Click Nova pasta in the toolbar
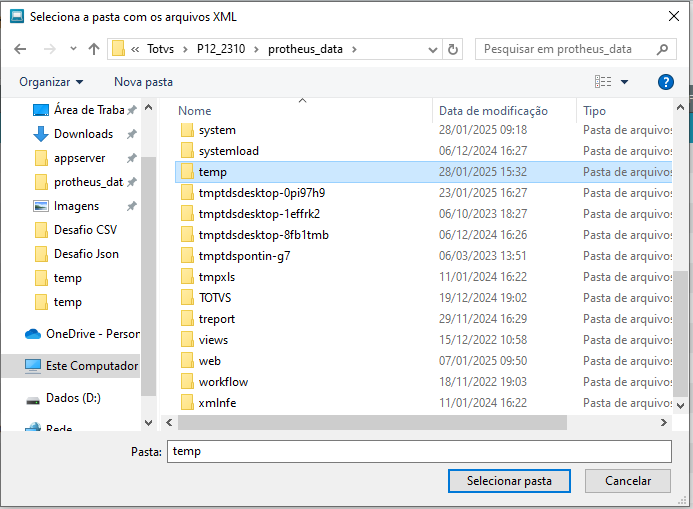The height and width of the screenshot is (509, 693). pyautogui.click(x=143, y=82)
